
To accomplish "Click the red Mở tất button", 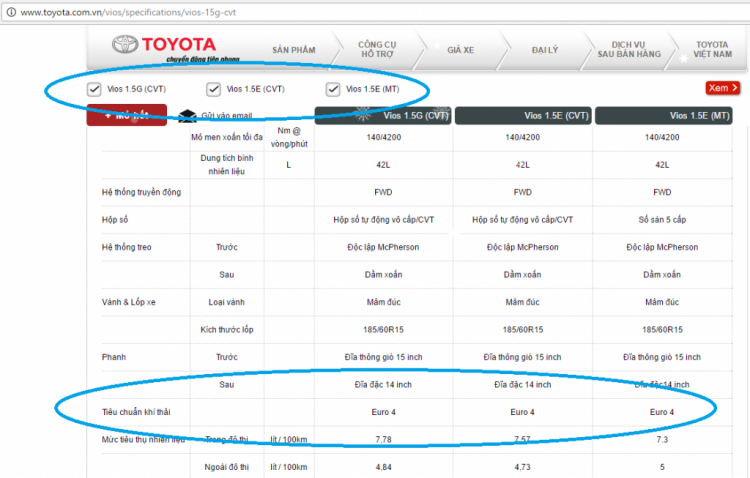I will click(127, 115).
